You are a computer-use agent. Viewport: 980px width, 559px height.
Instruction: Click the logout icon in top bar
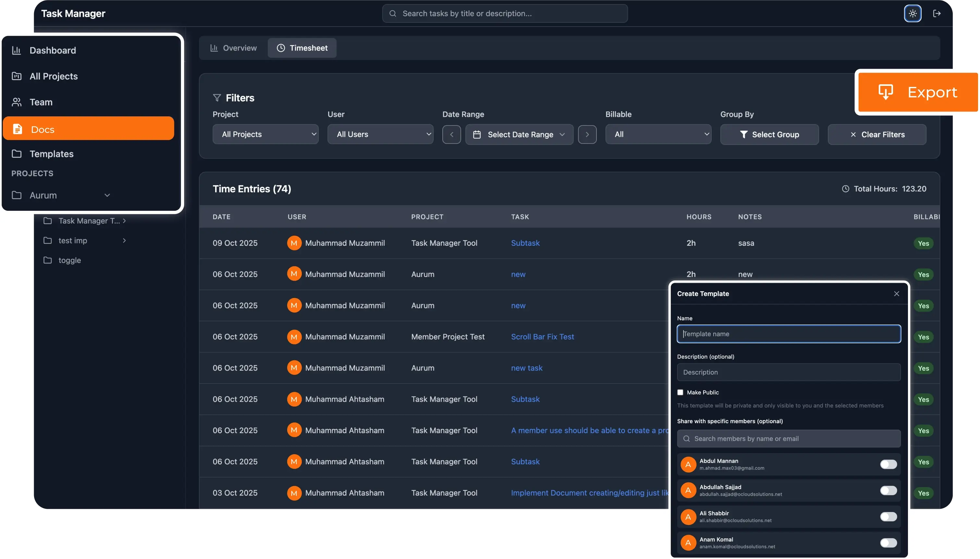point(937,14)
